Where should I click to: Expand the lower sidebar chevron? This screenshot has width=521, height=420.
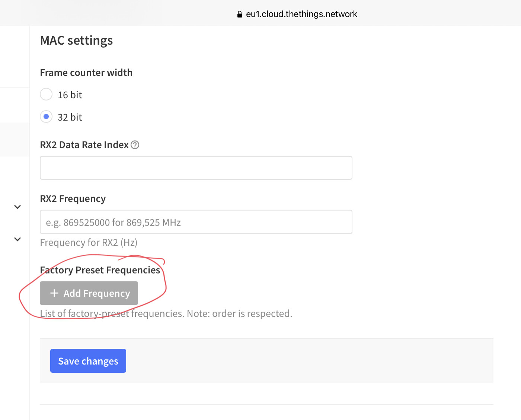(x=17, y=239)
